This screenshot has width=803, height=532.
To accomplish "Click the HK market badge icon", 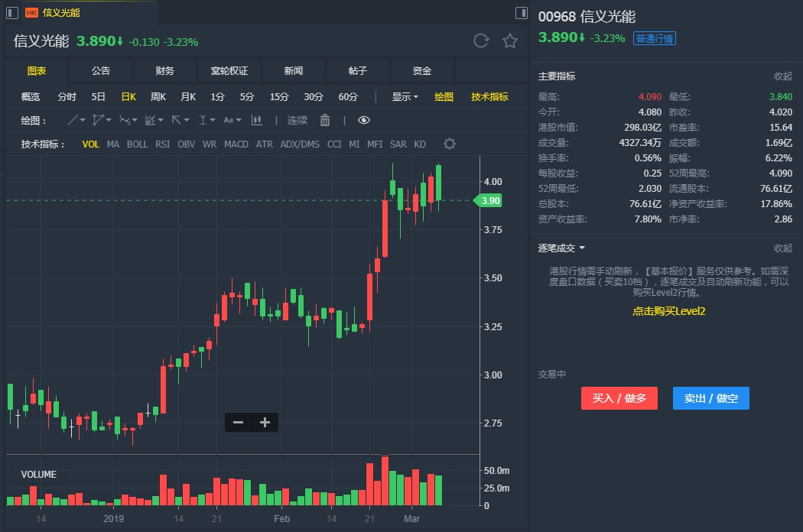I will coord(32,13).
